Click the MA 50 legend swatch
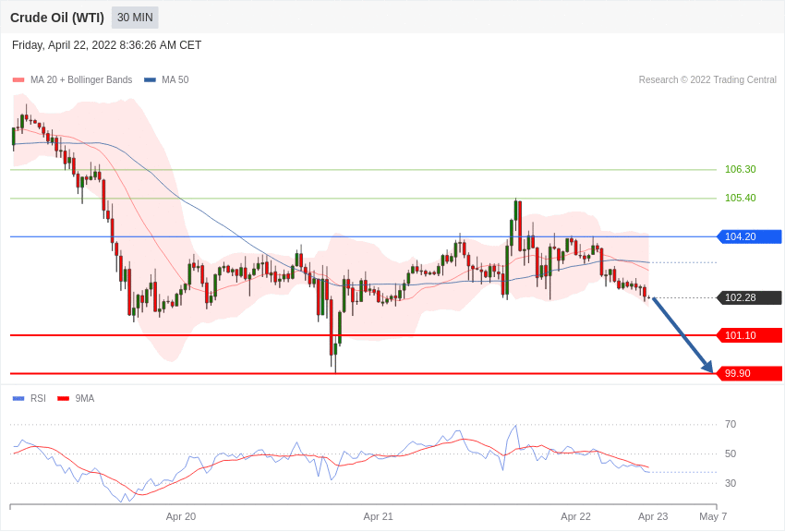The height and width of the screenshot is (532, 785). click(150, 80)
